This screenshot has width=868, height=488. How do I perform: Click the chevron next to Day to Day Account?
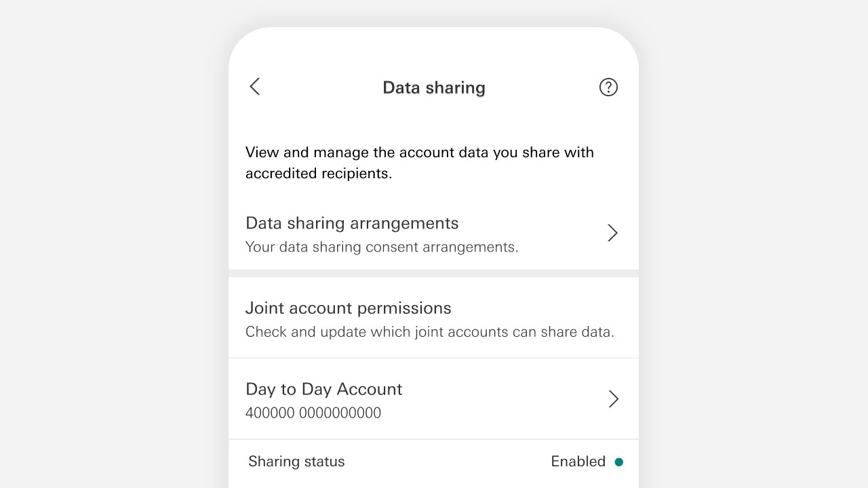(x=613, y=399)
